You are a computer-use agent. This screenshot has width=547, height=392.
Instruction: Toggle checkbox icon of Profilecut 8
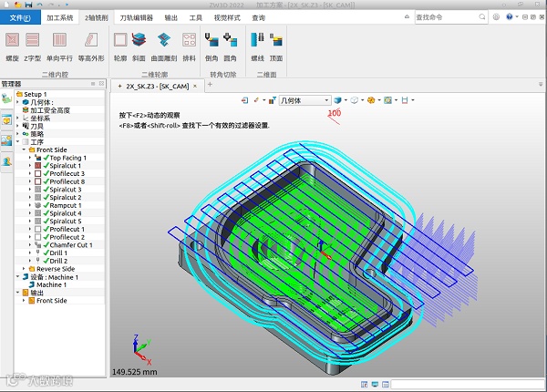click(38, 181)
